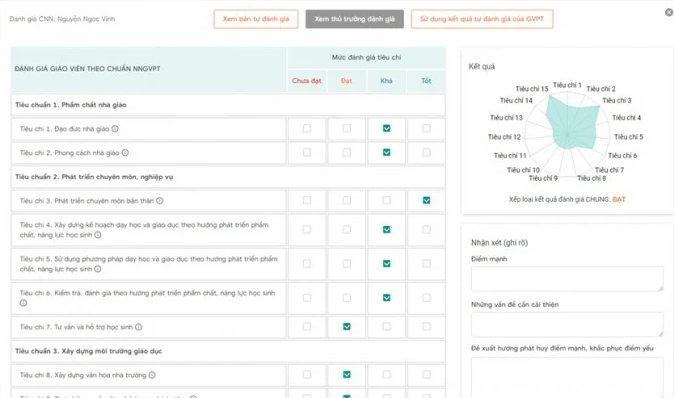Check Chưa đạt for Tiêu chí 3
This screenshot has height=398, width=674.
click(x=307, y=200)
